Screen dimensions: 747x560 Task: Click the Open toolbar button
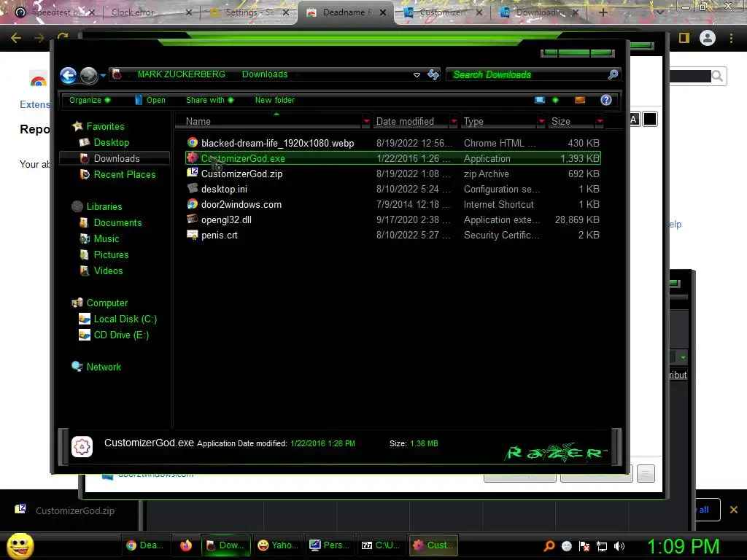click(x=150, y=100)
